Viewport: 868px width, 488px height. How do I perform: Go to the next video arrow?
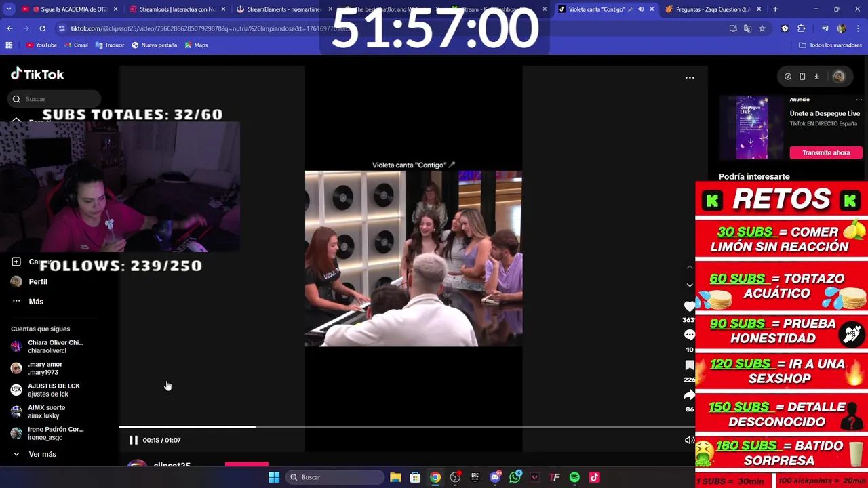[x=690, y=285]
